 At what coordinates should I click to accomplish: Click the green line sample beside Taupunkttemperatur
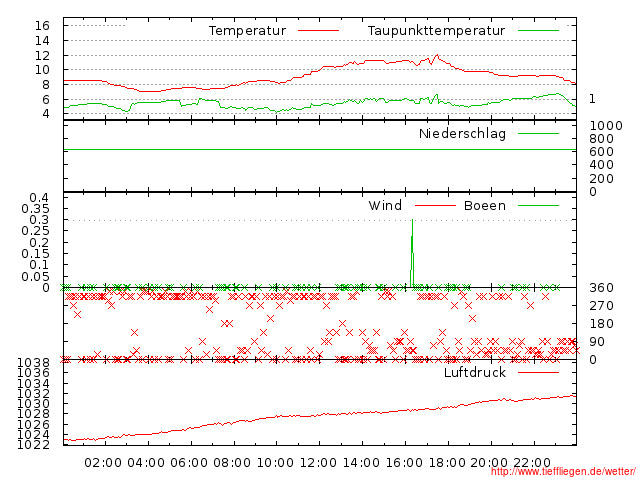(538, 31)
